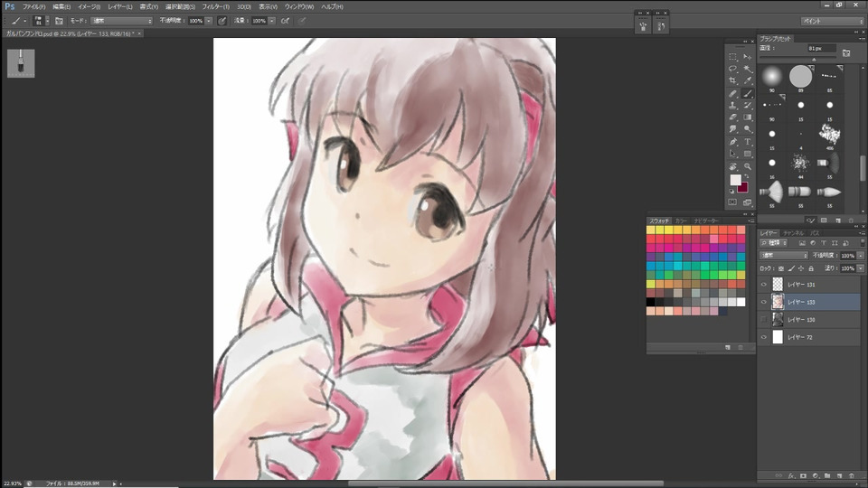This screenshot has width=868, height=488.
Task: Open the brush mode dropdown in options bar
Action: pos(122,21)
